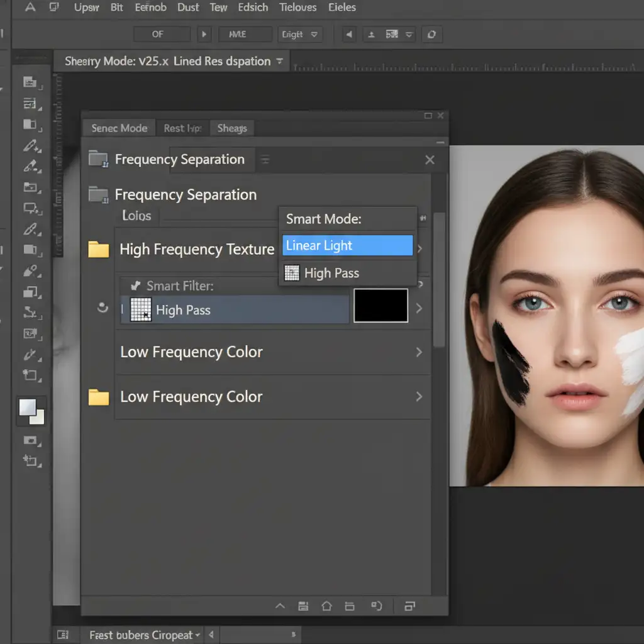Viewport: 644px width, 644px height.
Task: Expand the first Low Frequency Color row
Action: [419, 352]
